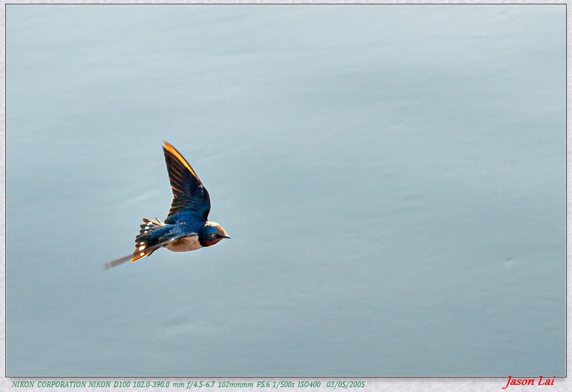Click the "NIKON CORPORATION NIKON D100" caption text
The image size is (572, 392).
71,385
